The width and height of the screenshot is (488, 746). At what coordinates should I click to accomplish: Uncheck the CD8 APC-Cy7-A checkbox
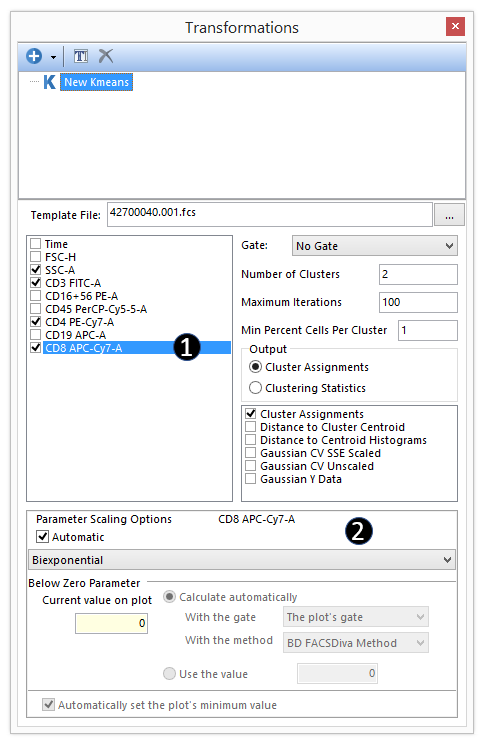[x=36, y=348]
